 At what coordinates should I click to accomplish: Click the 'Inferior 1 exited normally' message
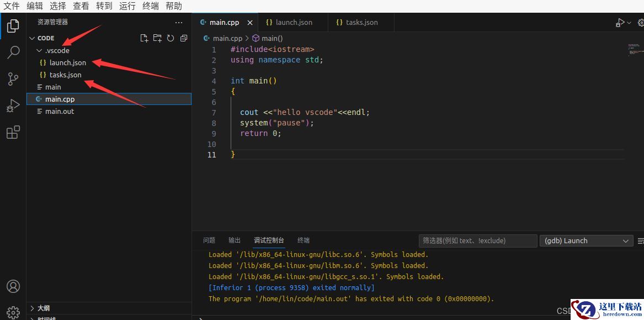tap(291, 288)
